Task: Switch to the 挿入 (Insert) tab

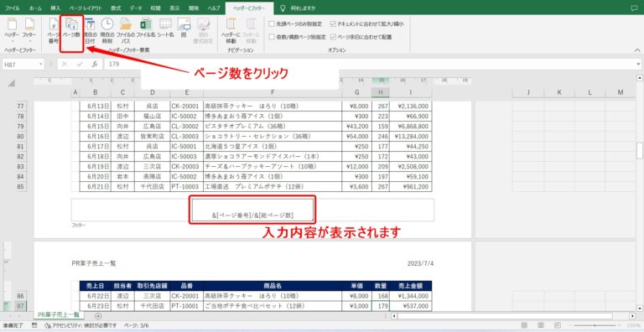Action: (55, 8)
